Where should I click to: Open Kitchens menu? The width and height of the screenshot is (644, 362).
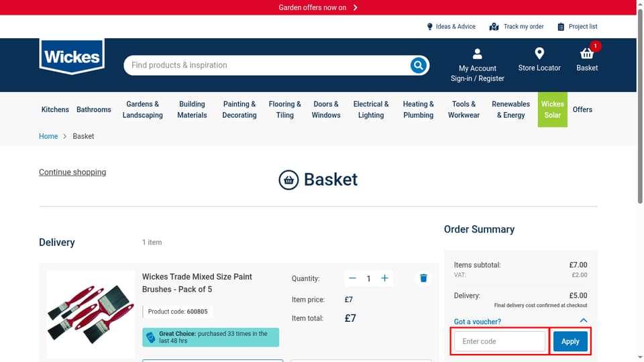[55, 109]
